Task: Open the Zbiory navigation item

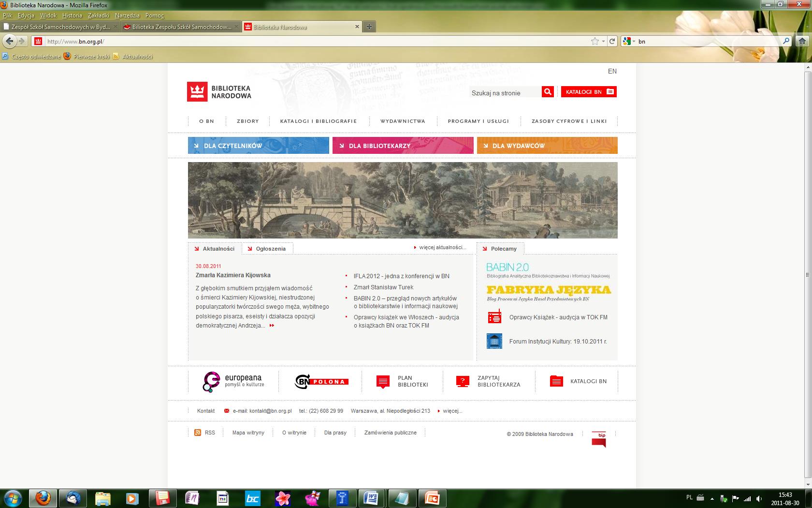Action: tap(248, 121)
